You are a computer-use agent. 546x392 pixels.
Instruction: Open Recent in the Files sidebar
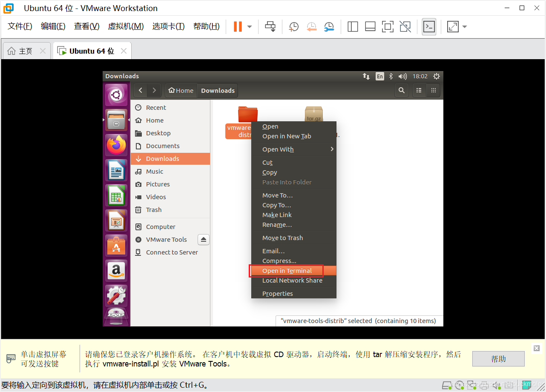(x=170, y=108)
